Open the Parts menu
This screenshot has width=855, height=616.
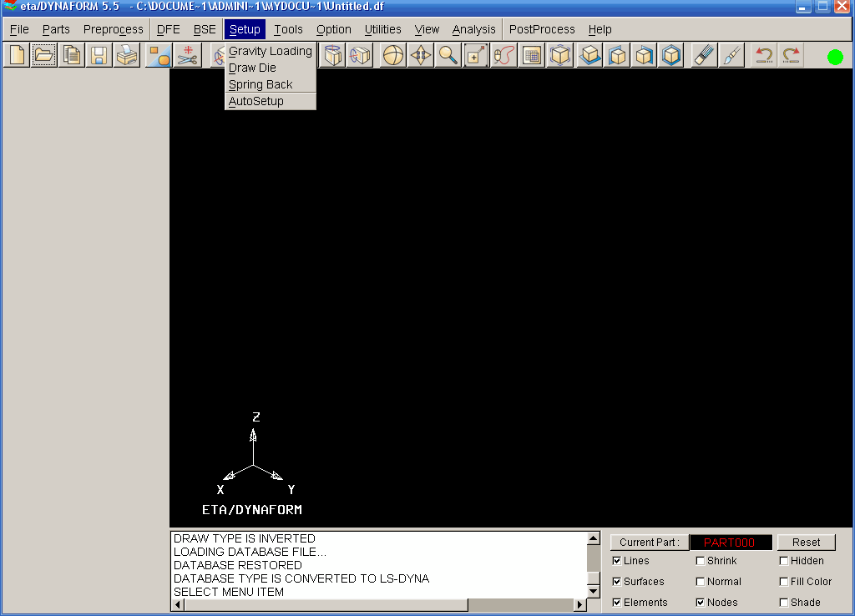pyautogui.click(x=56, y=29)
